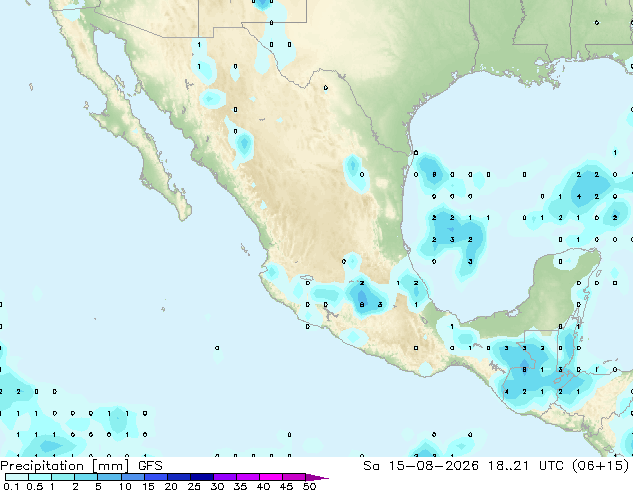Choose the 25–30 mm navy legend swatch
The width and height of the screenshot is (634, 490).
coord(201,477)
